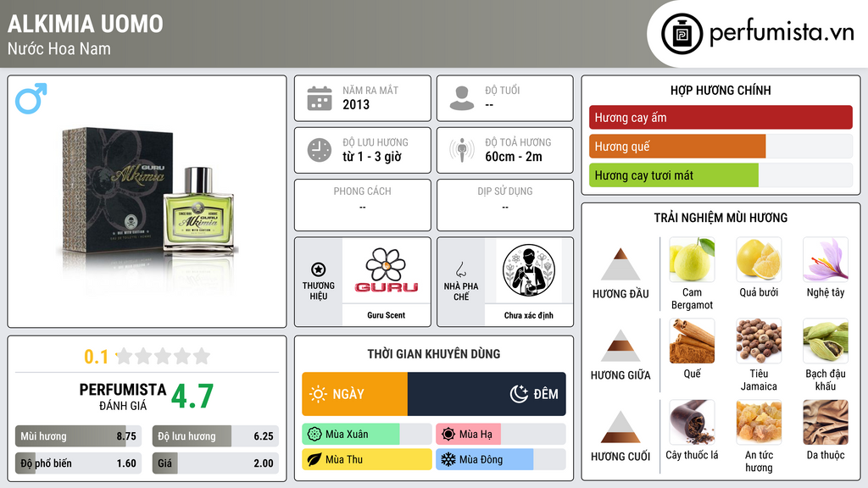Click the male gender symbol icon
Screen dimensions: 868x488
[31, 98]
